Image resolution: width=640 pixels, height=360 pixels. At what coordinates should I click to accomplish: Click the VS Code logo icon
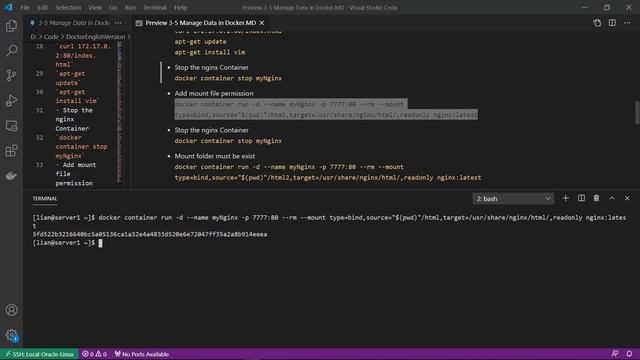coord(8,7)
